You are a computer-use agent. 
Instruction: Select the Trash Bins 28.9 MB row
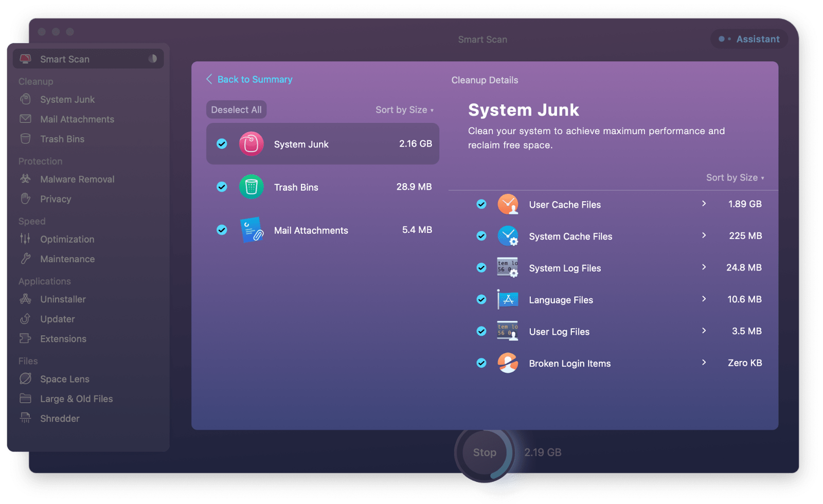[323, 187]
